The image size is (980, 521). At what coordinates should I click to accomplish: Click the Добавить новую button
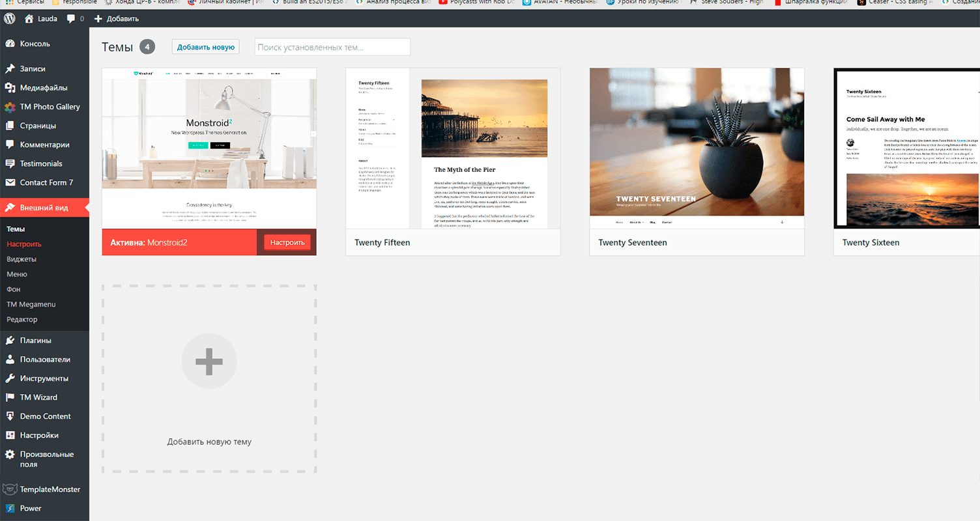pyautogui.click(x=206, y=47)
